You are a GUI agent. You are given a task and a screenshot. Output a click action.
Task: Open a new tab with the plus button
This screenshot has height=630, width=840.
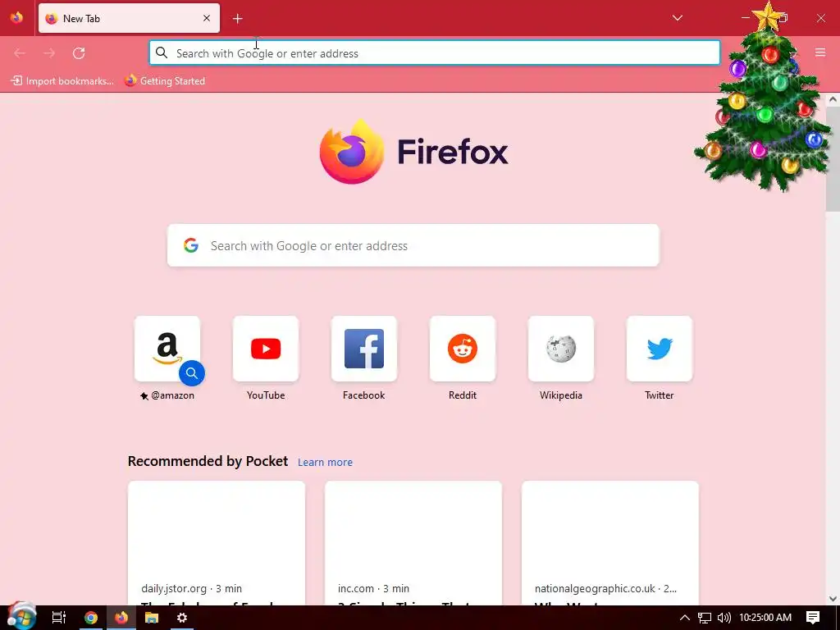tap(238, 19)
